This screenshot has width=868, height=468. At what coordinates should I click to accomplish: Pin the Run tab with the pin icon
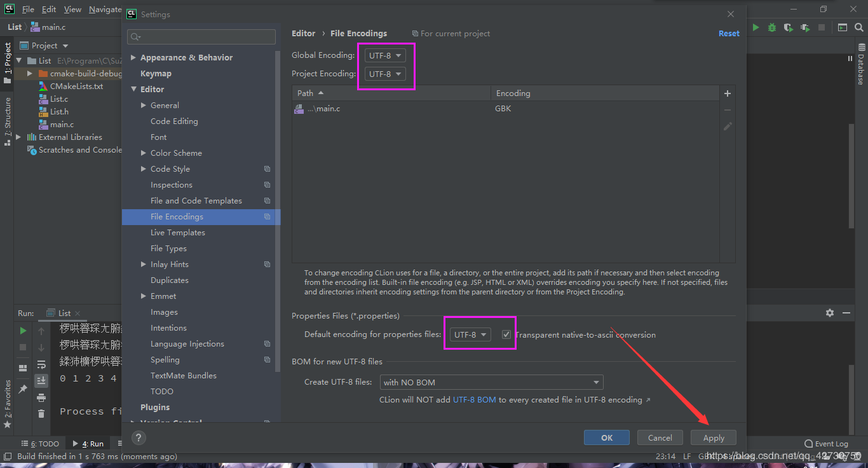pos(23,388)
